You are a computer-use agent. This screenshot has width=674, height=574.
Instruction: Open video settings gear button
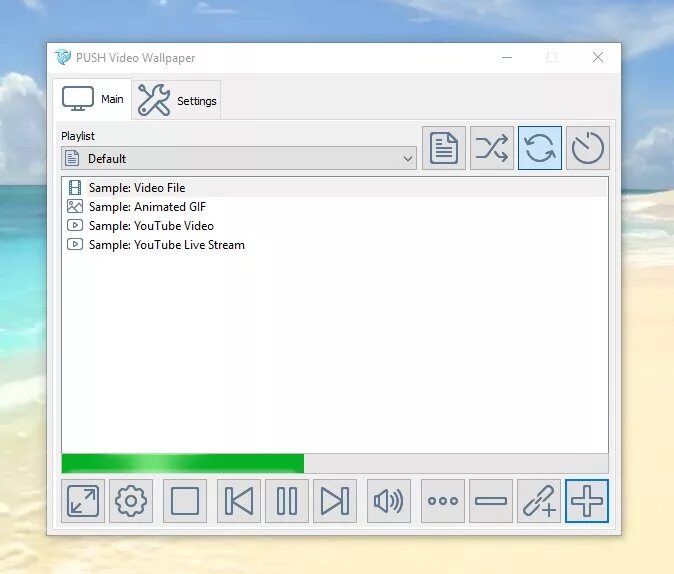[131, 501]
